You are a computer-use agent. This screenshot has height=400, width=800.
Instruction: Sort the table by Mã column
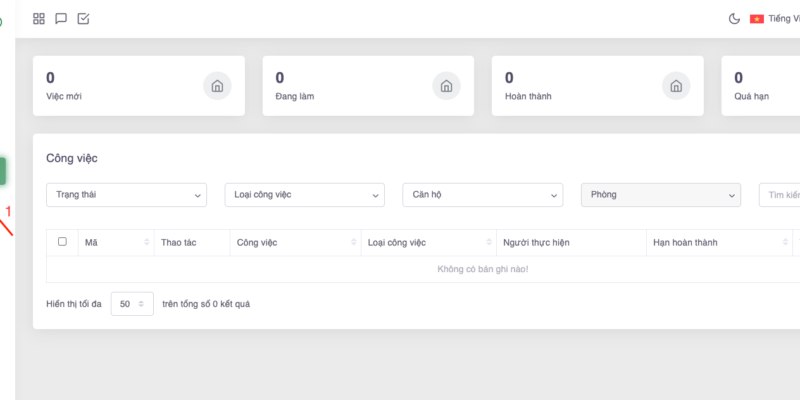click(114, 243)
